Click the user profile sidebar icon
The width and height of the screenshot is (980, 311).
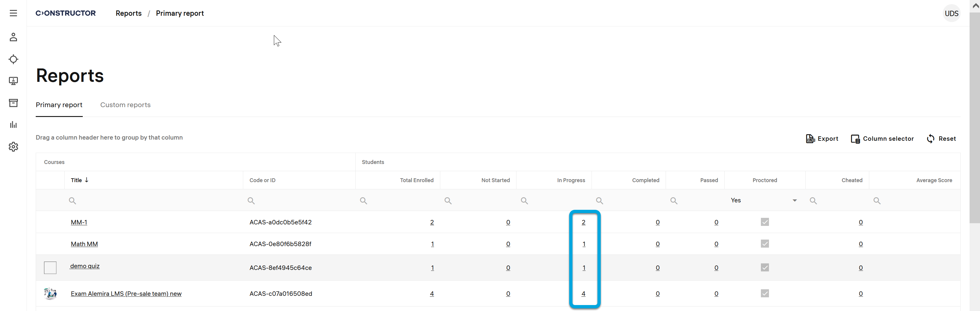[x=13, y=37]
